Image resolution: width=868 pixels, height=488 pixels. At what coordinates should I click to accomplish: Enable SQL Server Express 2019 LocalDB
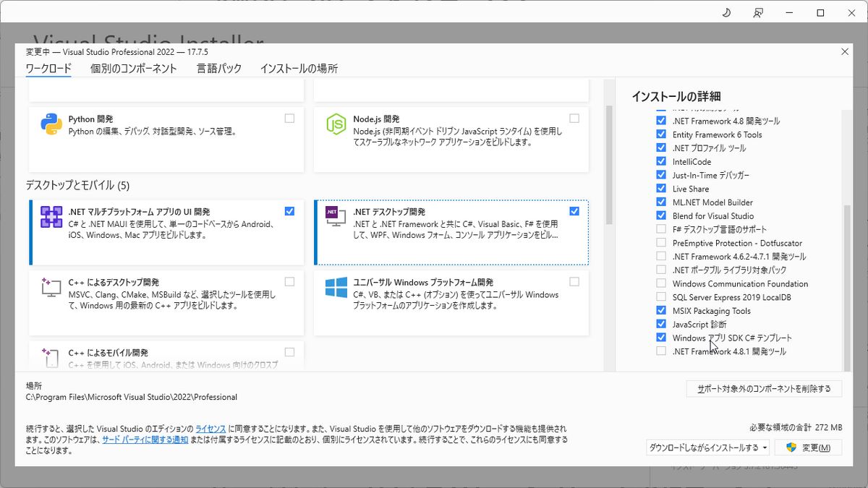point(661,297)
